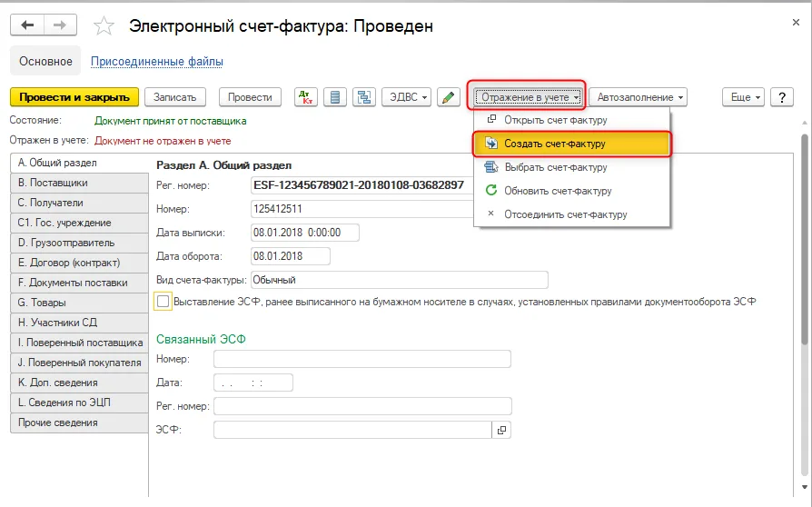Click the Номер input field with 125412511
The height and width of the screenshot is (507, 812).
[362, 209]
